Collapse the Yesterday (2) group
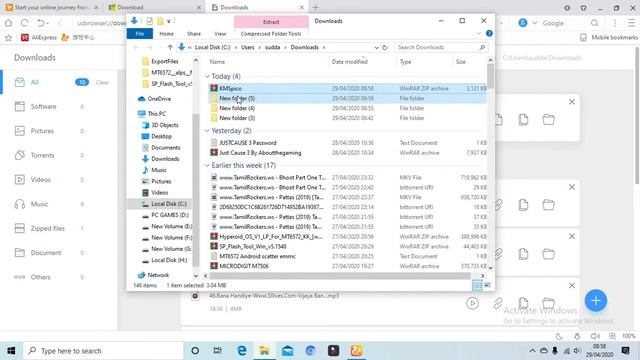Image resolution: width=640 pixels, height=360 pixels. tap(207, 131)
